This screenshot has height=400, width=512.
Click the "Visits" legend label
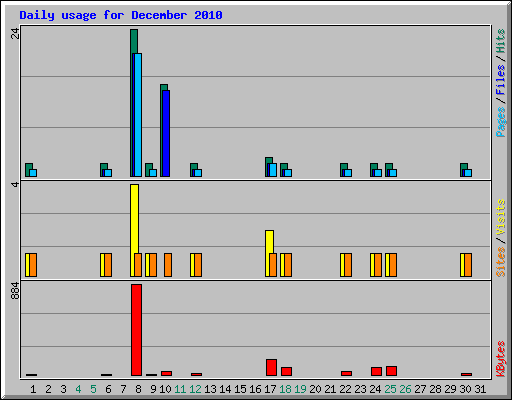tap(500, 217)
